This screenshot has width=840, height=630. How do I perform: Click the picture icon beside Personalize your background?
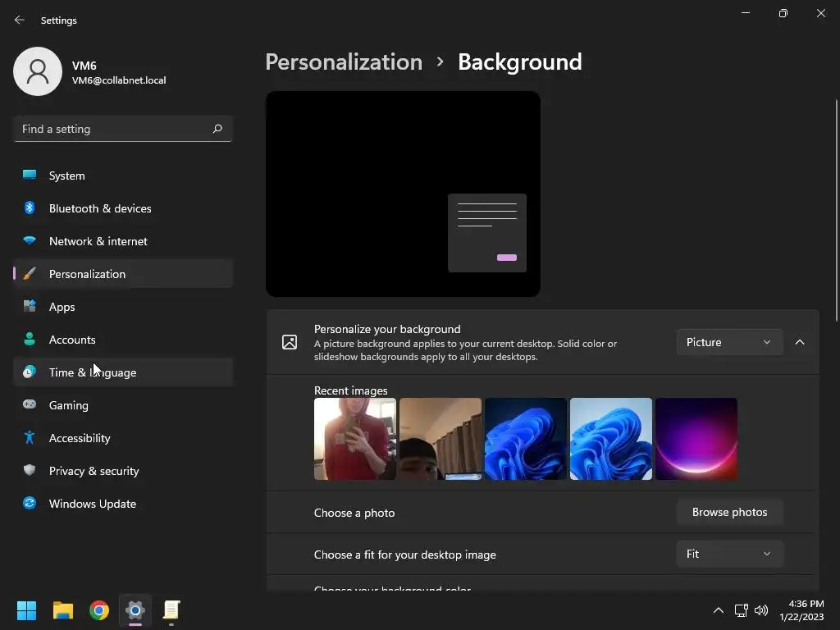click(x=290, y=342)
